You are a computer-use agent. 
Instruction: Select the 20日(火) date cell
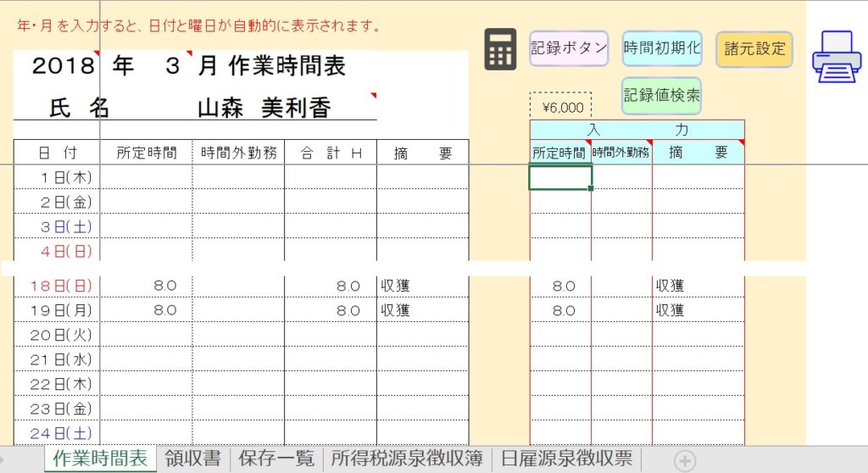(57, 335)
